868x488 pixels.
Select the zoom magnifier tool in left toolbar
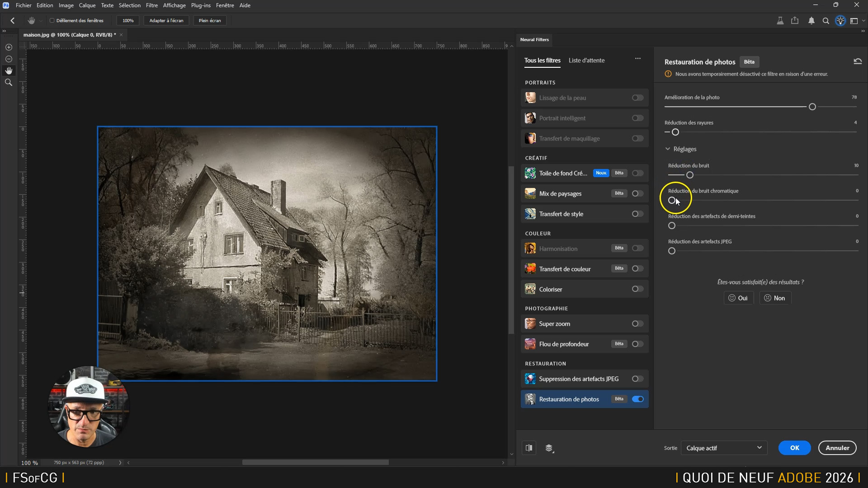coord(9,82)
